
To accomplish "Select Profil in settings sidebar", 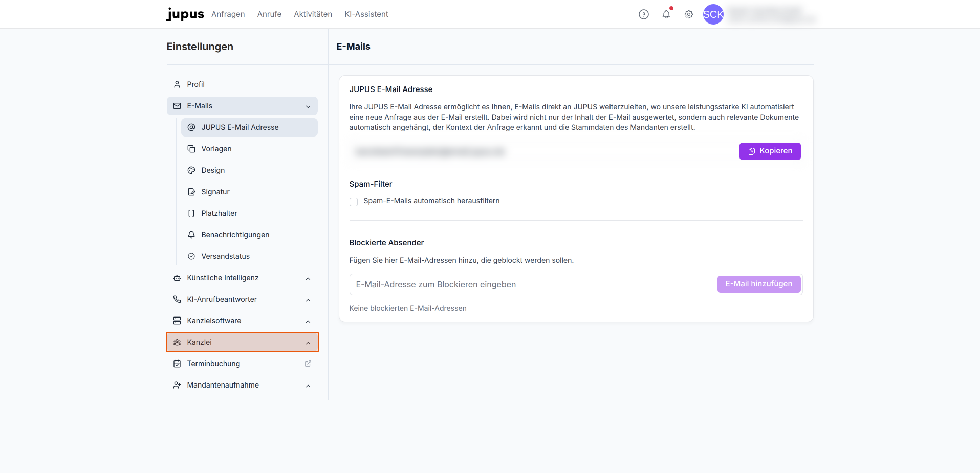I will tap(242, 84).
